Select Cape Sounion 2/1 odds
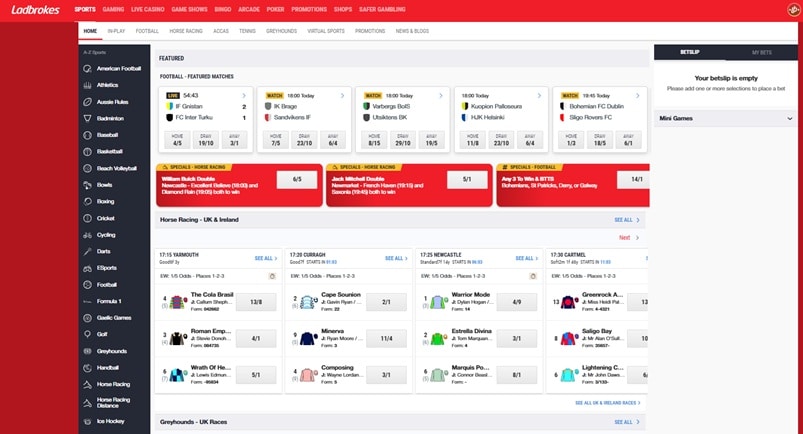 (x=387, y=302)
